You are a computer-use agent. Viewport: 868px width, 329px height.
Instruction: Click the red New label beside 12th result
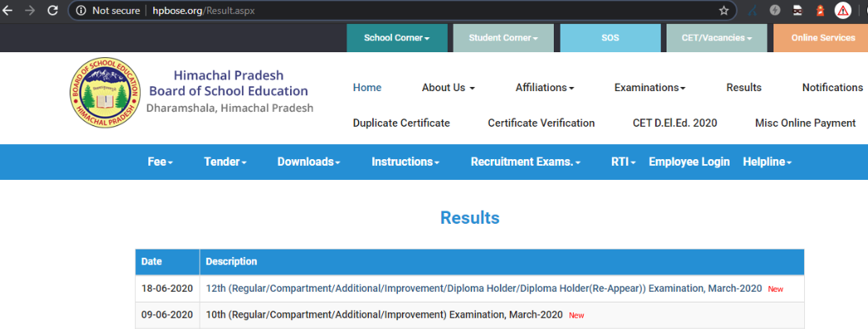775,289
